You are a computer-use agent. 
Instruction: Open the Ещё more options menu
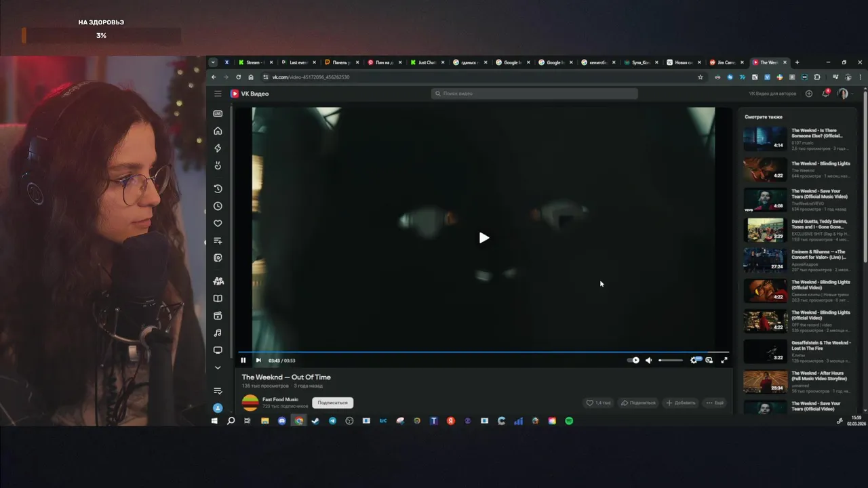coord(715,403)
